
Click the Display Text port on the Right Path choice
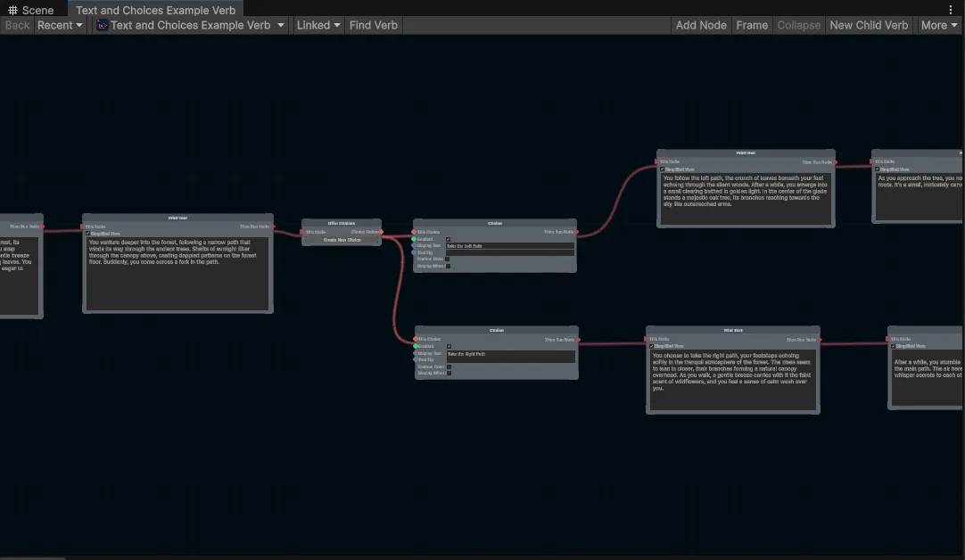coord(416,353)
